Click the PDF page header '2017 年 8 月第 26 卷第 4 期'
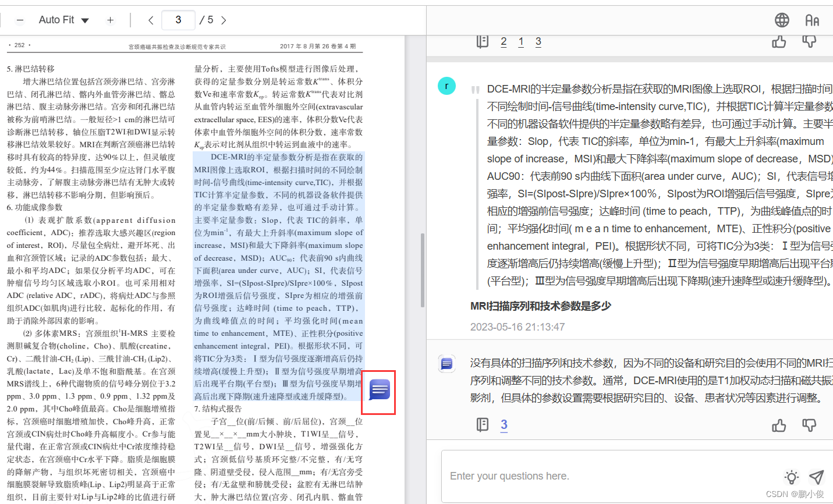 tap(318, 46)
